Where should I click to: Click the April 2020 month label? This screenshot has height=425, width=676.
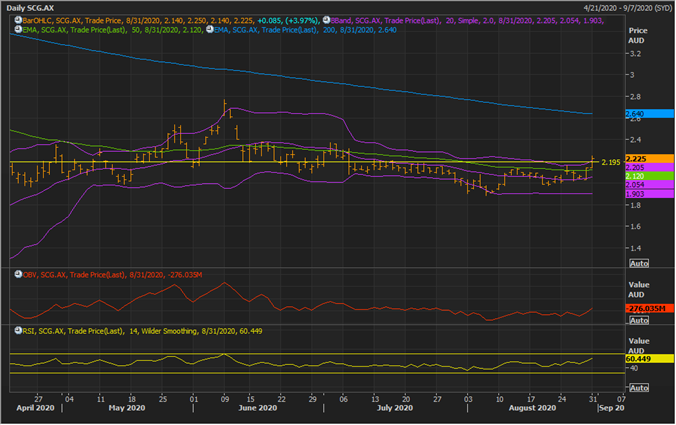coord(35,408)
